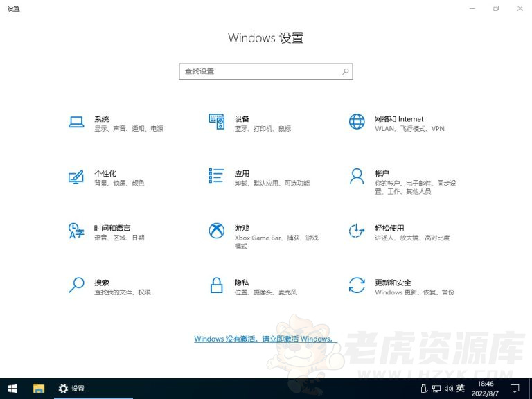This screenshot has height=399, width=532.
Task: Open the 游戏 Xbox icon
Action: coord(216,231)
